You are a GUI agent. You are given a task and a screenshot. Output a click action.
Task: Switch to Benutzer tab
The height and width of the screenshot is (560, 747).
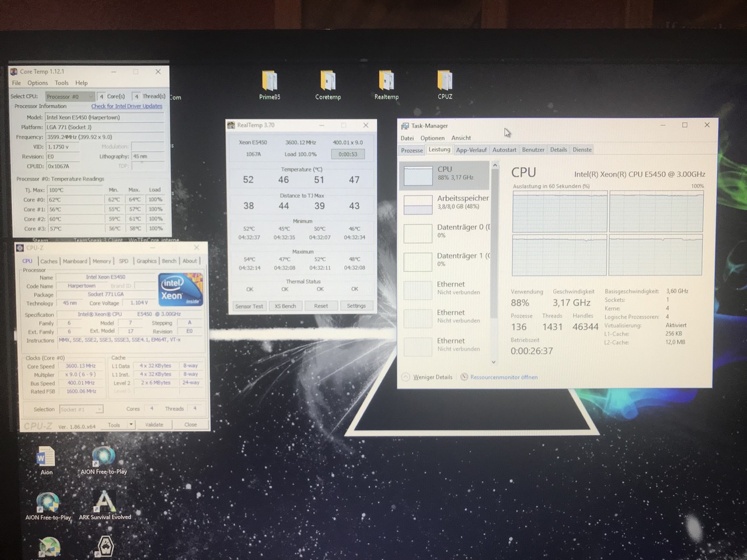[533, 150]
